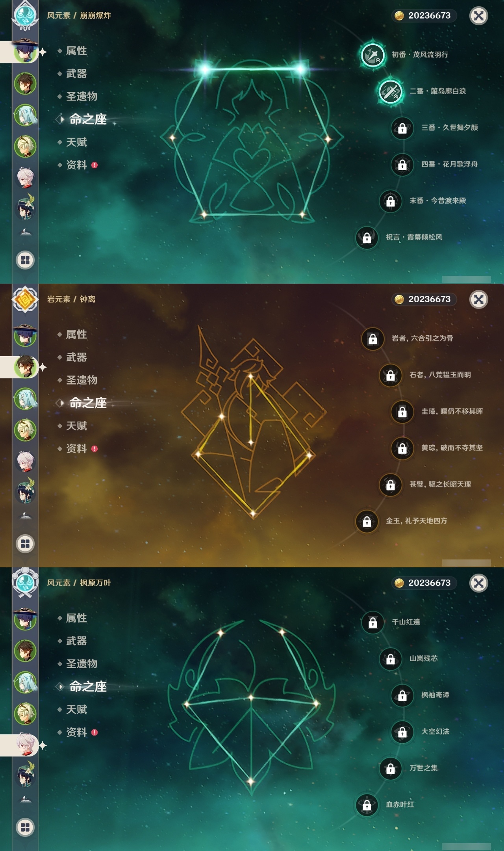The image size is (504, 851).
Task: Select the 武器 menu item in the top panel
Action: 76,74
